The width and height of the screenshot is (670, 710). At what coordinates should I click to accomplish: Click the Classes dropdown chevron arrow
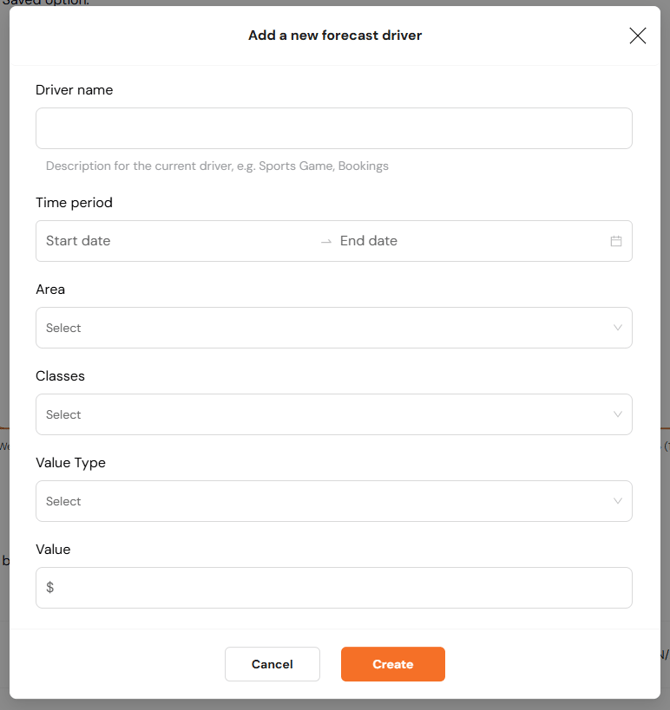(x=617, y=415)
